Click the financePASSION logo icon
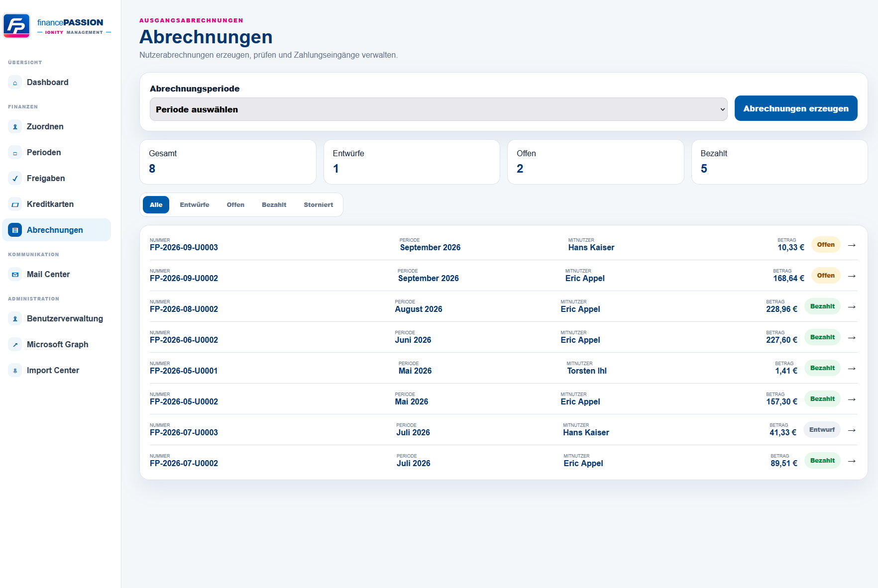 (x=17, y=26)
